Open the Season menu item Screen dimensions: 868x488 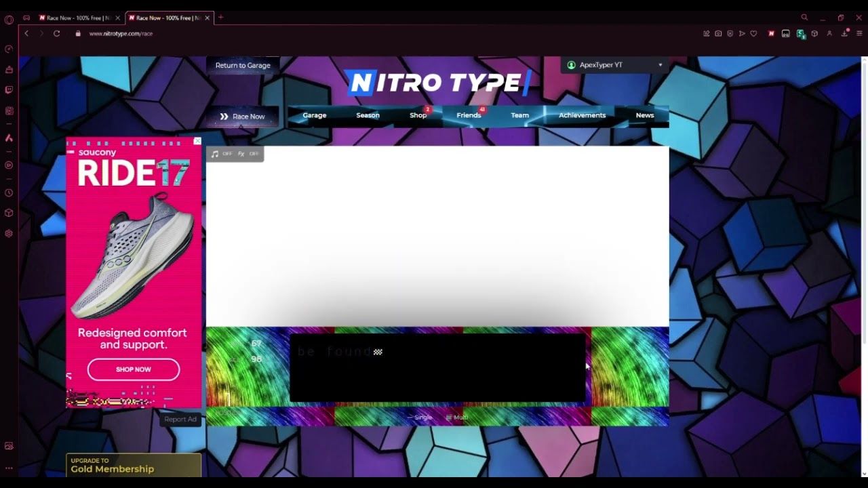pyautogui.click(x=368, y=115)
